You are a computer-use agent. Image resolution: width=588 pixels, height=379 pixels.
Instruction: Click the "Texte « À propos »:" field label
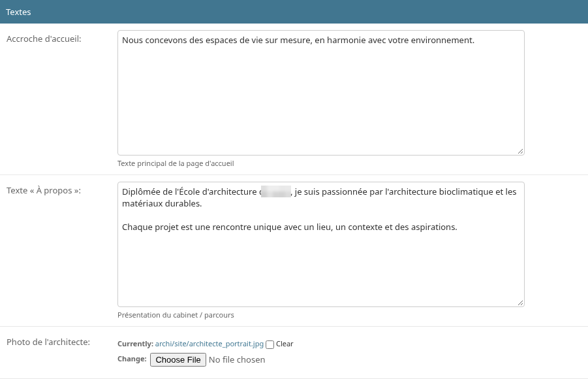pos(44,190)
